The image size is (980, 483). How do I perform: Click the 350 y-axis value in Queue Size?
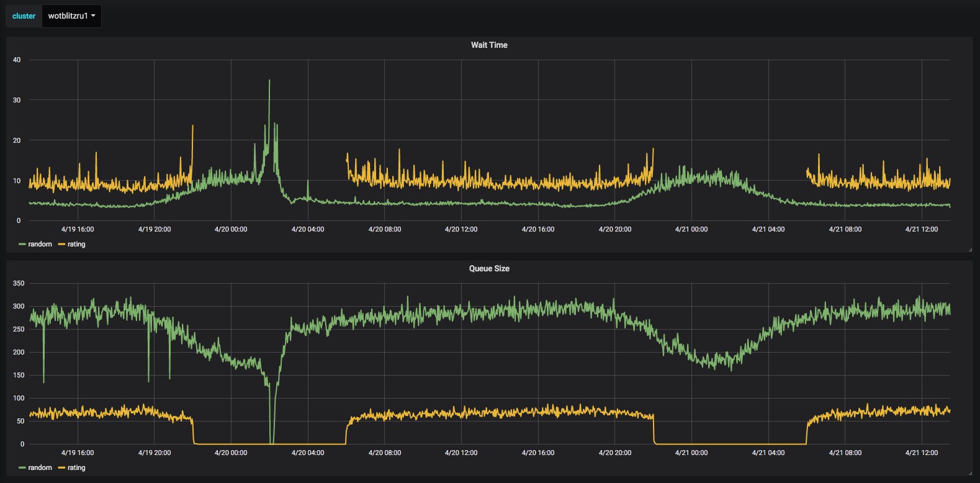(x=19, y=283)
